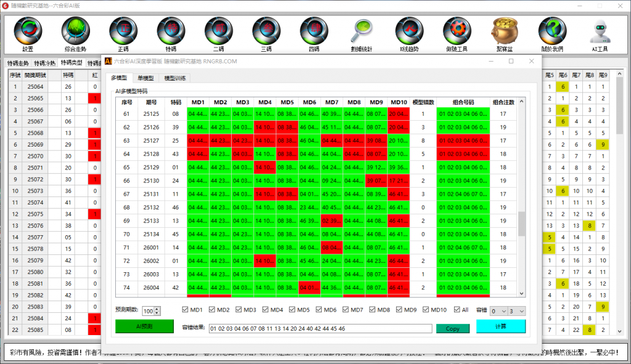Open the 做號工具 gear icon
This screenshot has height=364, width=631.
[x=457, y=31]
